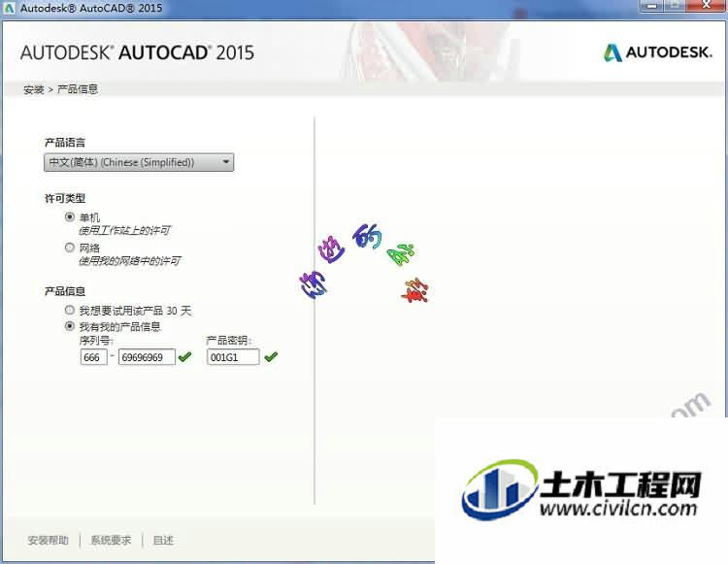This screenshot has height=564, width=728.
Task: Click the serial number field 69696969
Action: pyautogui.click(x=147, y=357)
